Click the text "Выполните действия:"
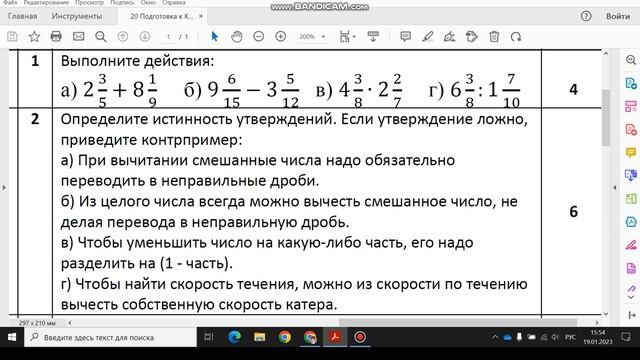Image resolution: width=640 pixels, height=360 pixels. coord(137,61)
